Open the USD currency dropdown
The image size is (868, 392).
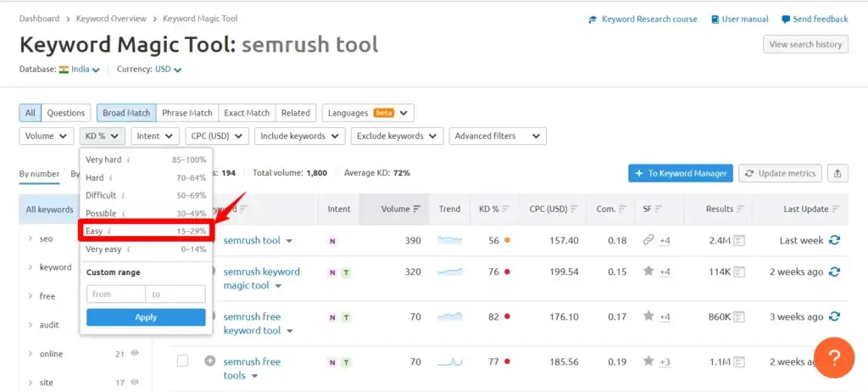pos(168,70)
